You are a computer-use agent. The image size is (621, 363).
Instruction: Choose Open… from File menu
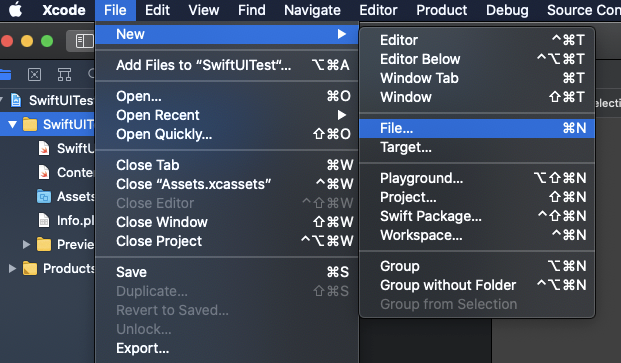[x=227, y=96]
